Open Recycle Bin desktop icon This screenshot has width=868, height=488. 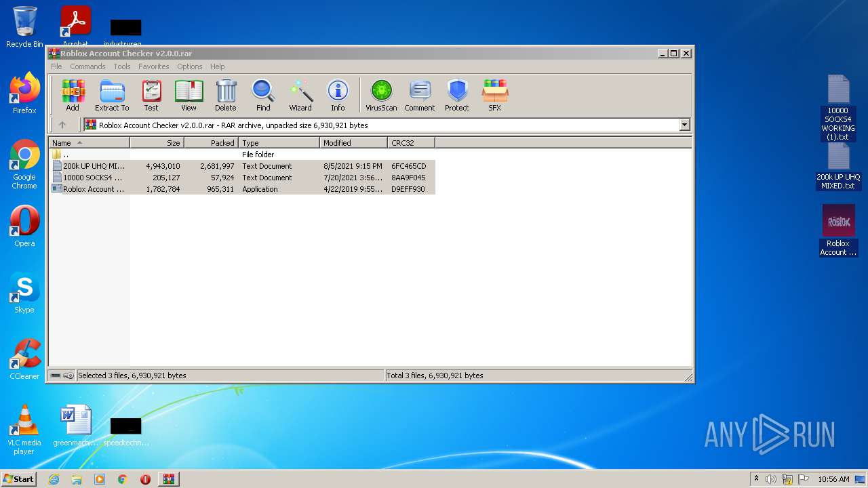coord(24,27)
